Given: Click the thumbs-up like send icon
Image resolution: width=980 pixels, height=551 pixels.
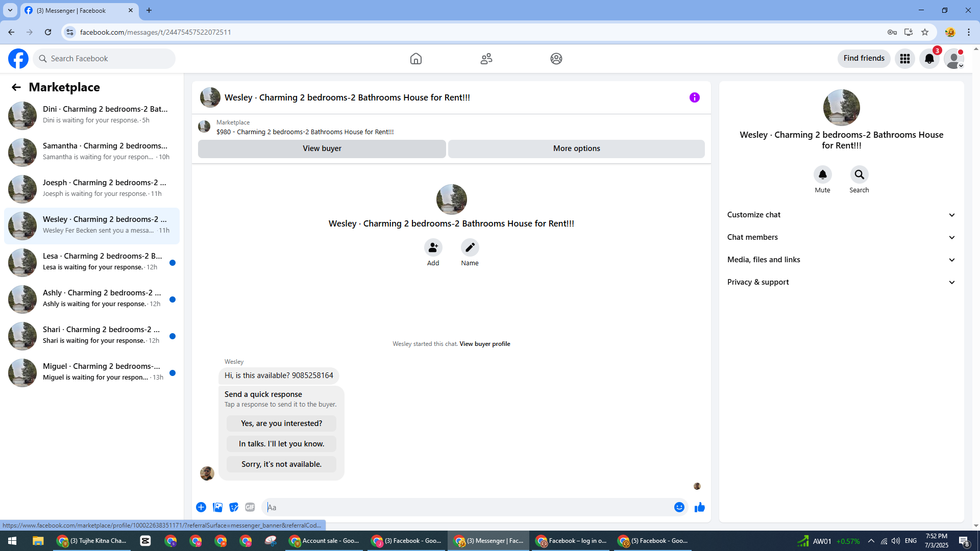Looking at the screenshot, I should click(x=699, y=507).
